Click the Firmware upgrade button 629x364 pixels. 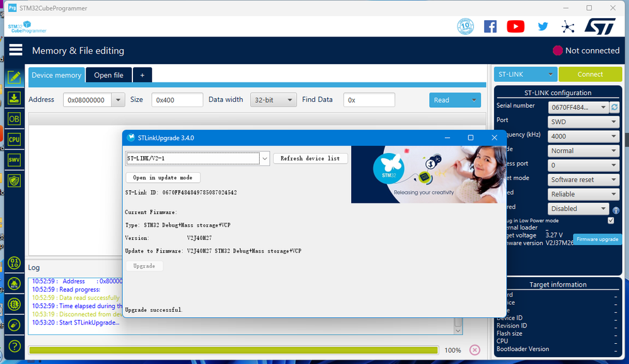click(597, 239)
